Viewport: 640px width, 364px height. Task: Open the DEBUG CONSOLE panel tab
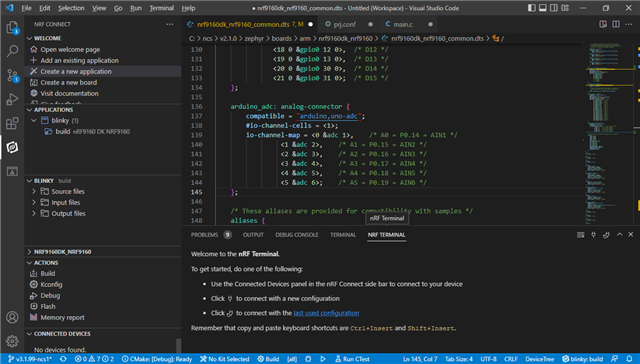pyautogui.click(x=297, y=235)
